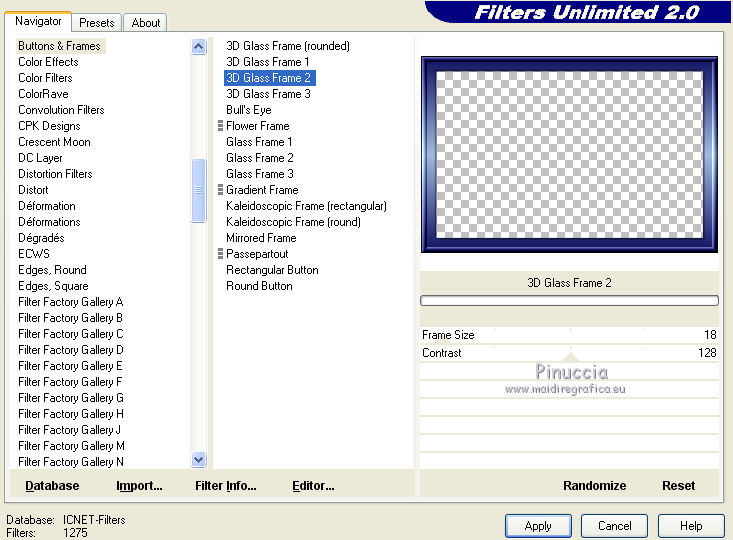Select Buttons & Frames category
Image resolution: width=733 pixels, height=540 pixels.
pos(59,46)
